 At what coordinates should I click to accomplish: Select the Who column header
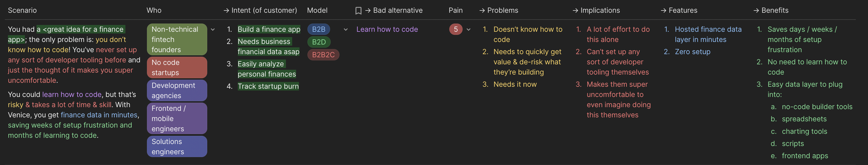tap(154, 10)
